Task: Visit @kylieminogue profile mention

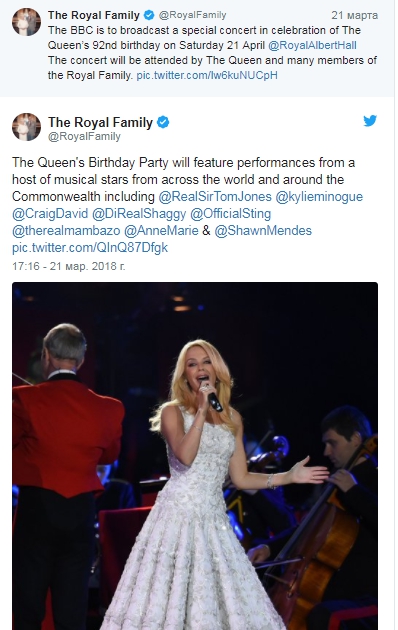Action: pyautogui.click(x=319, y=196)
